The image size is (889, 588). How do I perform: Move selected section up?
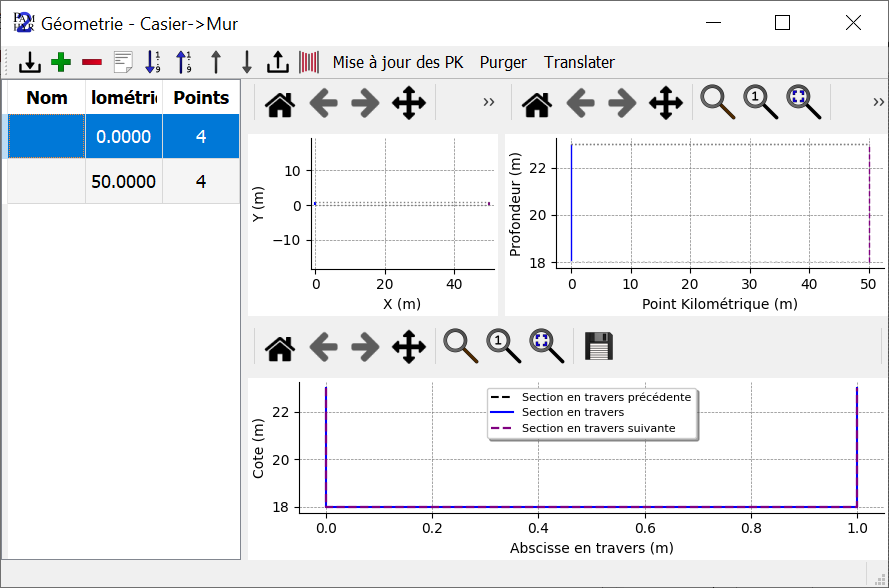tap(215, 62)
